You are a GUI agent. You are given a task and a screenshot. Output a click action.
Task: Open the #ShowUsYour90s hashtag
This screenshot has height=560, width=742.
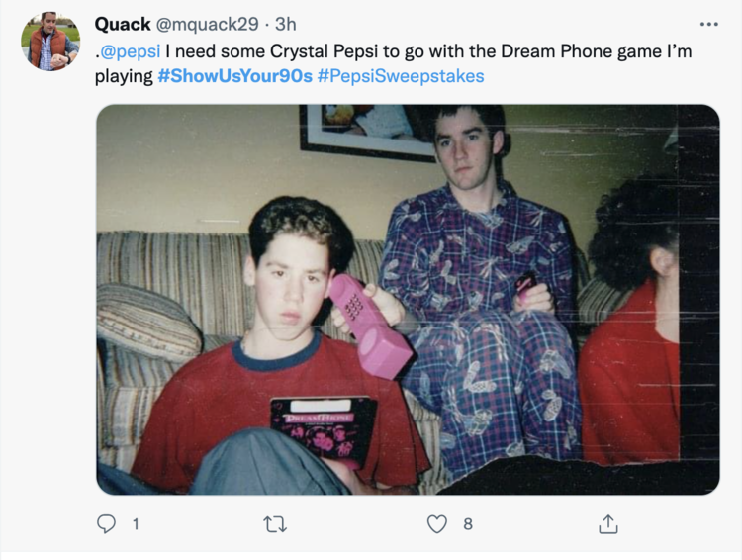(235, 76)
